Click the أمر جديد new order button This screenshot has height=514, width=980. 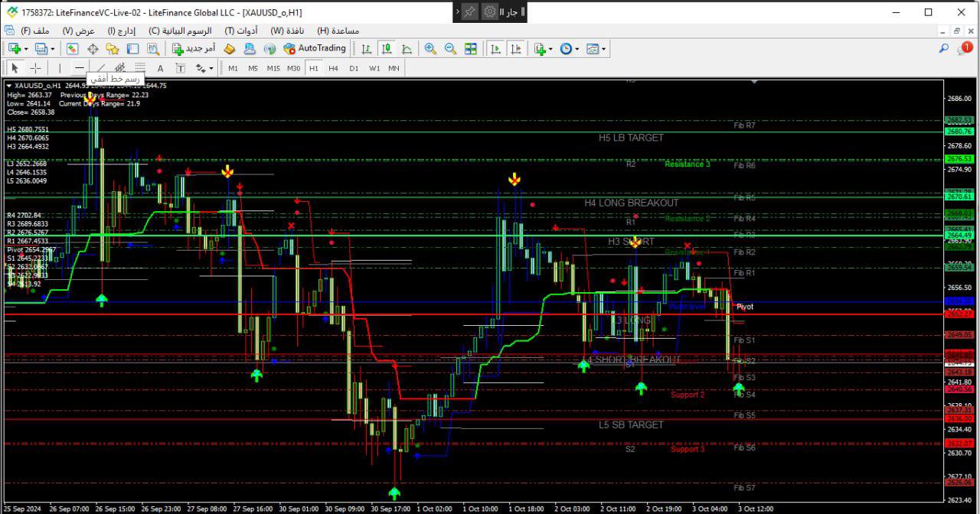tap(194, 48)
